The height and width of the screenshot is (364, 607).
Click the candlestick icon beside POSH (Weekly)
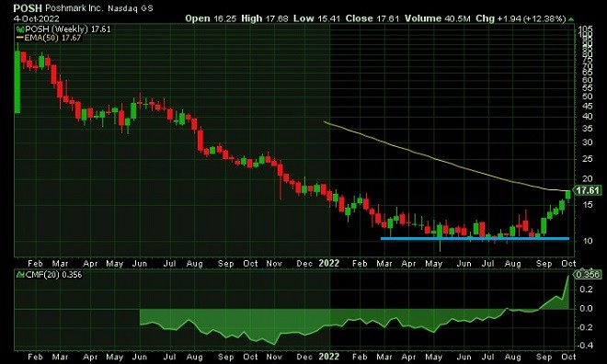[20, 29]
